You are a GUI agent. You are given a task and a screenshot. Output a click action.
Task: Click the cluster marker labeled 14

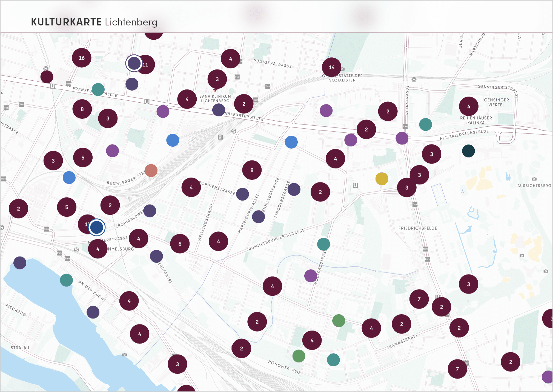331,67
